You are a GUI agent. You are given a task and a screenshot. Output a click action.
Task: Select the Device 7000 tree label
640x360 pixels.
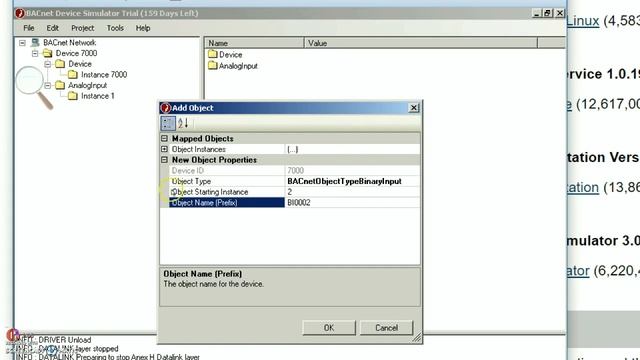point(76,53)
